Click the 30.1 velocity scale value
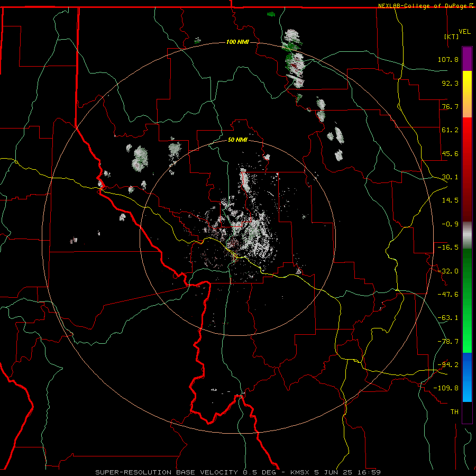The image size is (476, 476). coord(450,177)
